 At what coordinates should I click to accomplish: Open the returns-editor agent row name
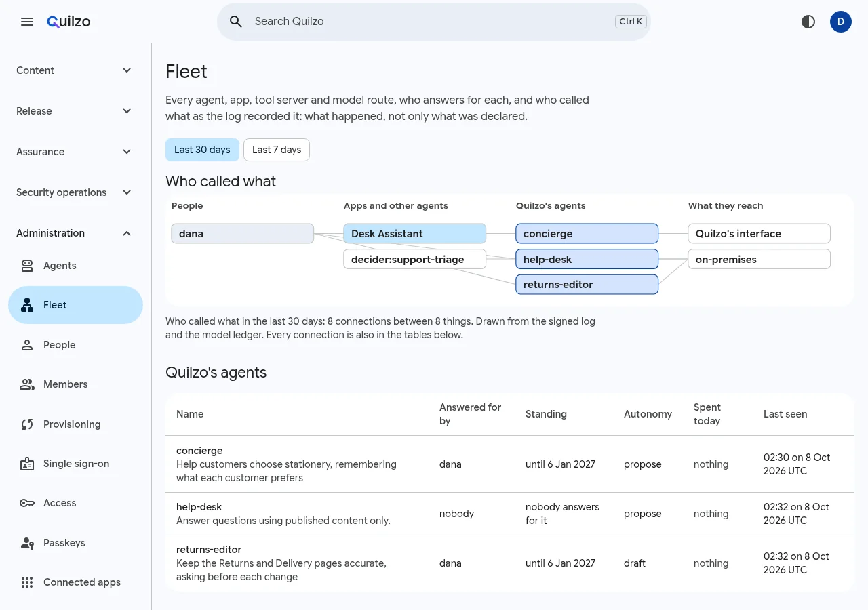[209, 550]
